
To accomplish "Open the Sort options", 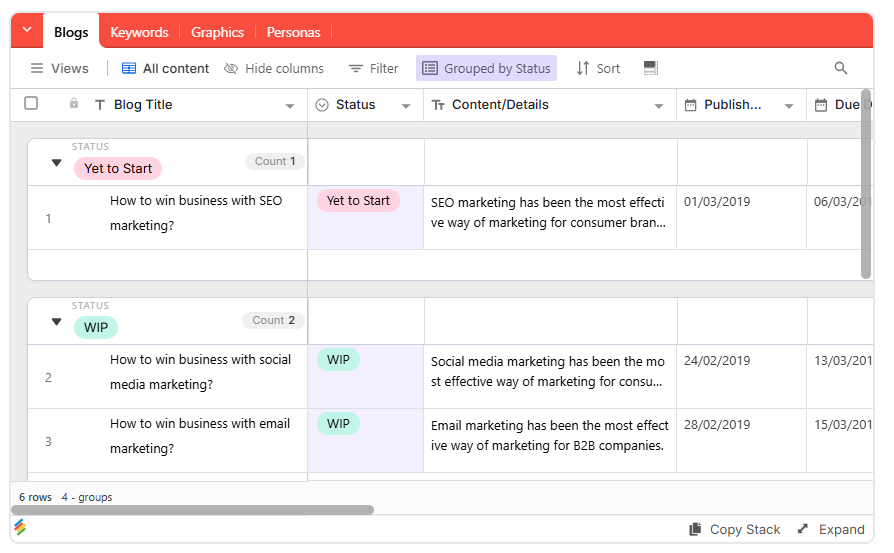I will pos(598,68).
